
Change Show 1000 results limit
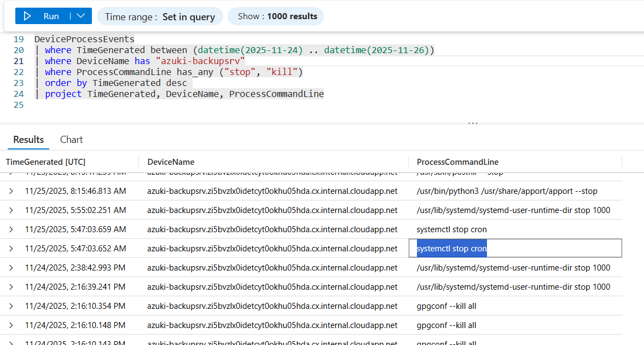click(276, 16)
